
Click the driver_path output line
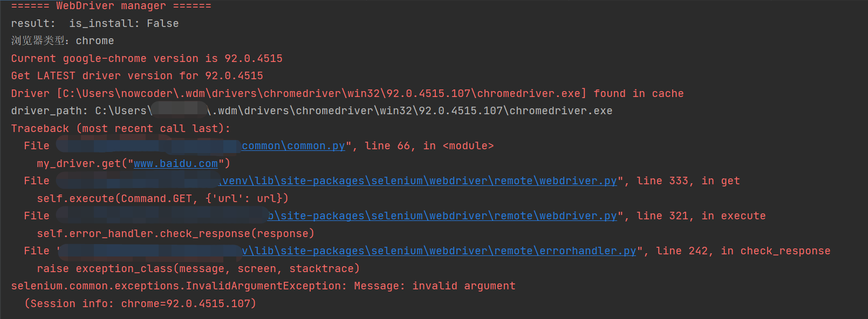point(312,111)
